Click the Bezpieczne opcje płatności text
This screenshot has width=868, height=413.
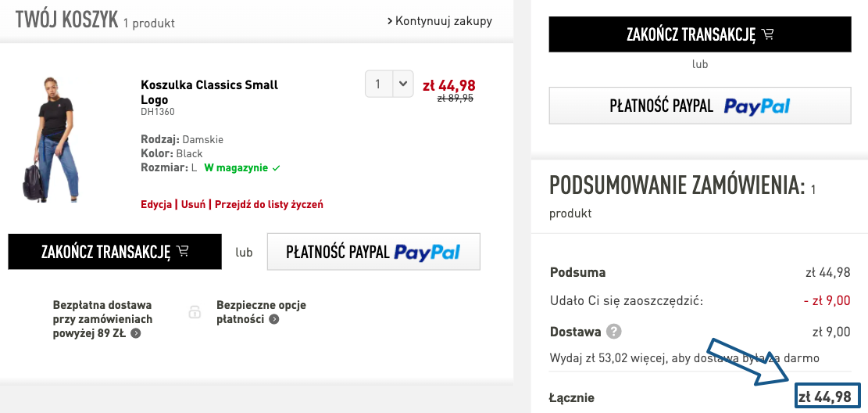pyautogui.click(x=261, y=311)
